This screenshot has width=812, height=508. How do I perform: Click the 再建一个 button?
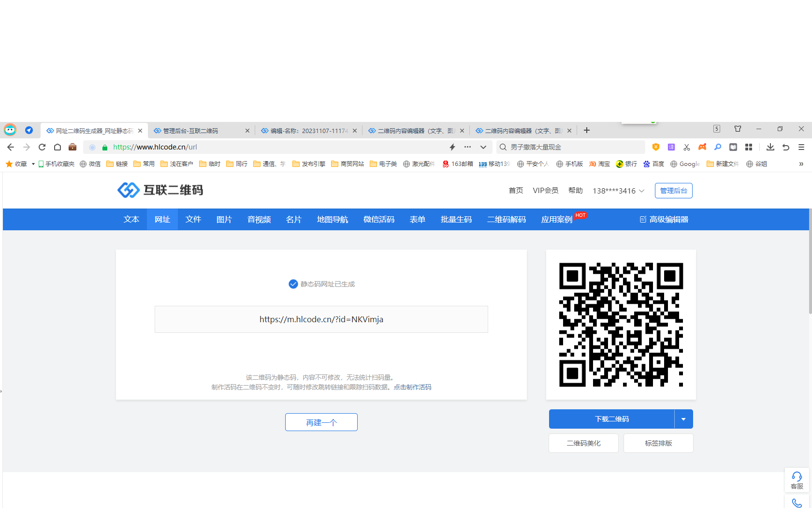coord(321,422)
